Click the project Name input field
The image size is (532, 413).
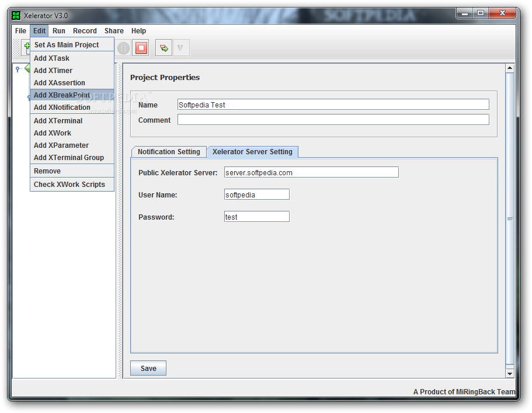coord(333,105)
